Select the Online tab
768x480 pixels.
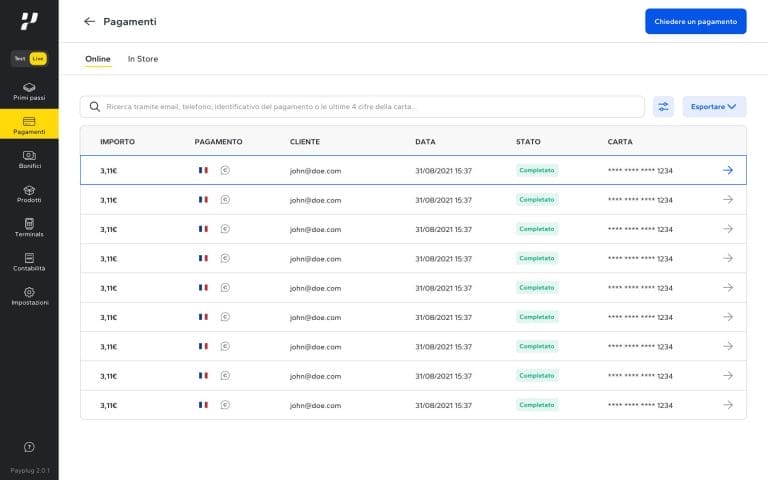(98, 59)
